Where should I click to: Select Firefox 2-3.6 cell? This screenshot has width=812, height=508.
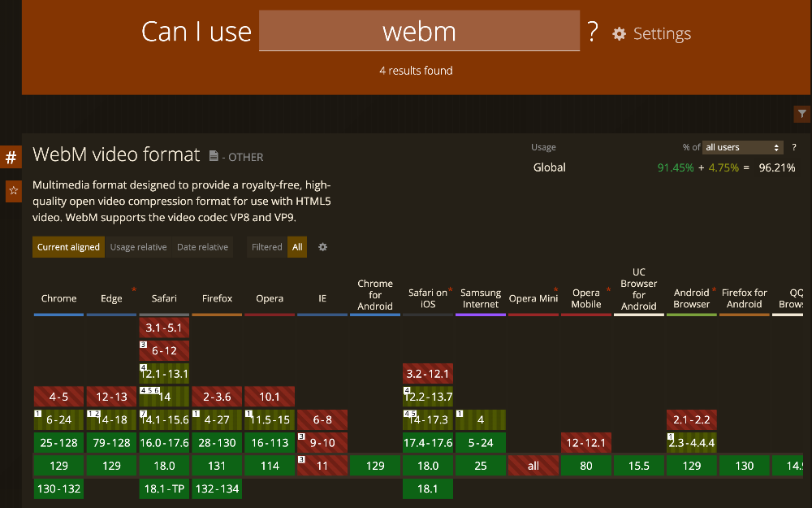tap(217, 397)
